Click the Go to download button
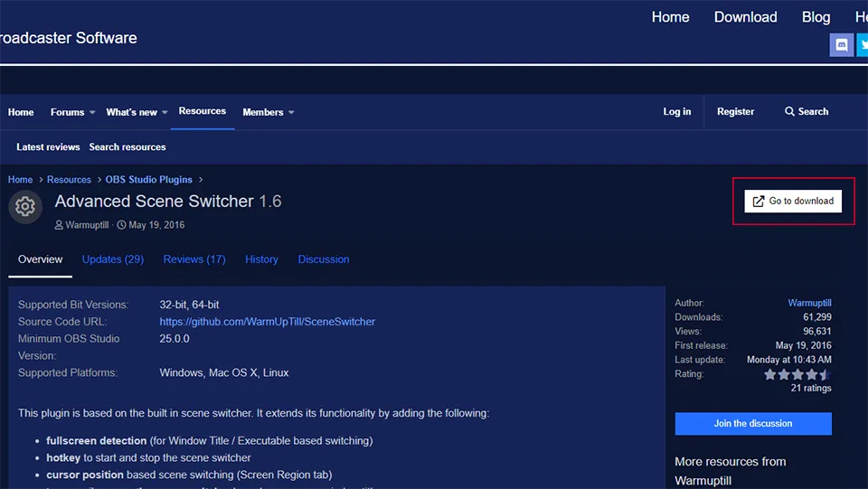 tap(793, 202)
